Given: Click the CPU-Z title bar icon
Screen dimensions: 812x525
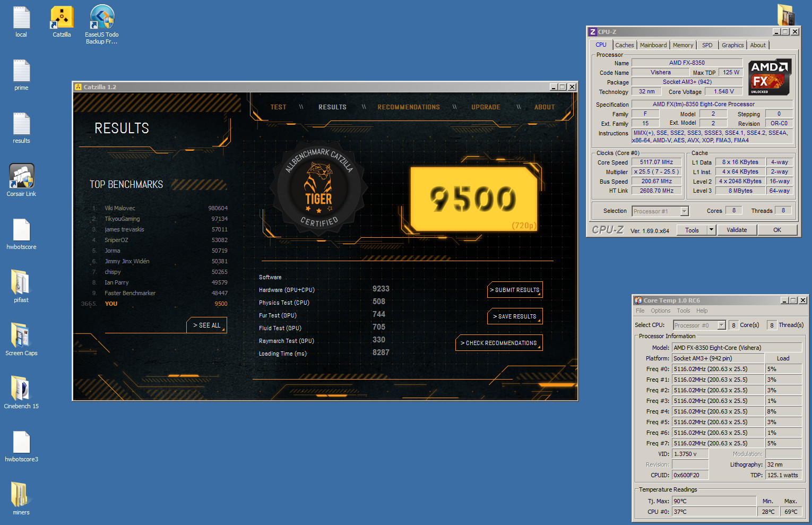Looking at the screenshot, I should [x=593, y=32].
